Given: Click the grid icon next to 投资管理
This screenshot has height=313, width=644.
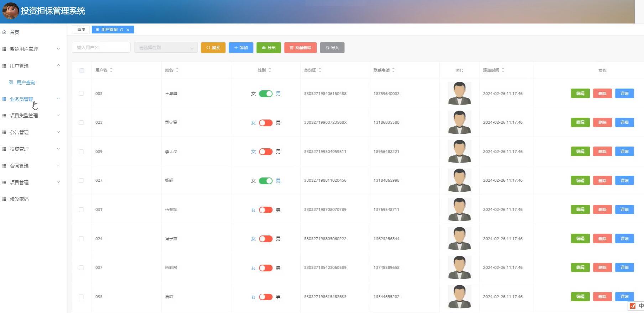Looking at the screenshot, I should coord(4,149).
